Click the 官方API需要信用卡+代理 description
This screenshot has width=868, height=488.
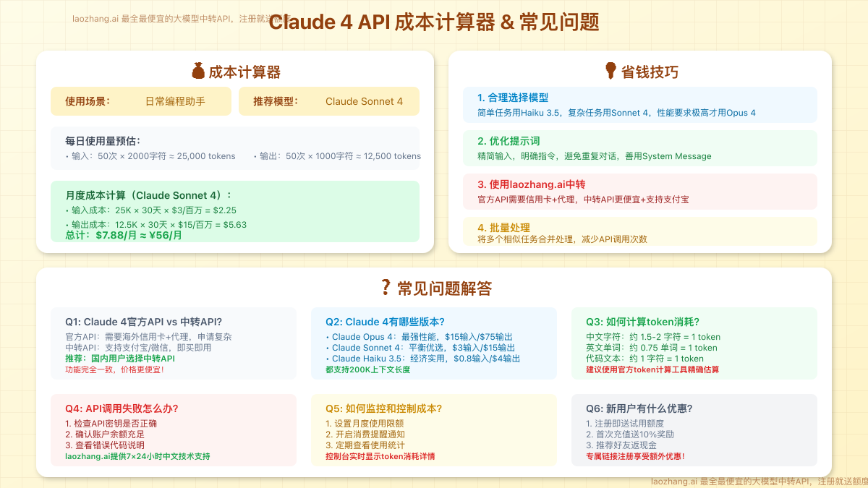pos(583,200)
